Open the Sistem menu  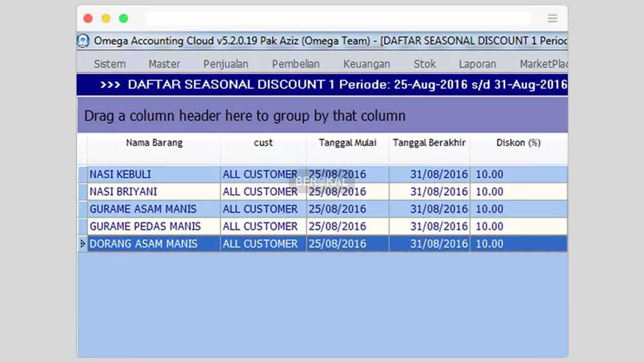(109, 64)
